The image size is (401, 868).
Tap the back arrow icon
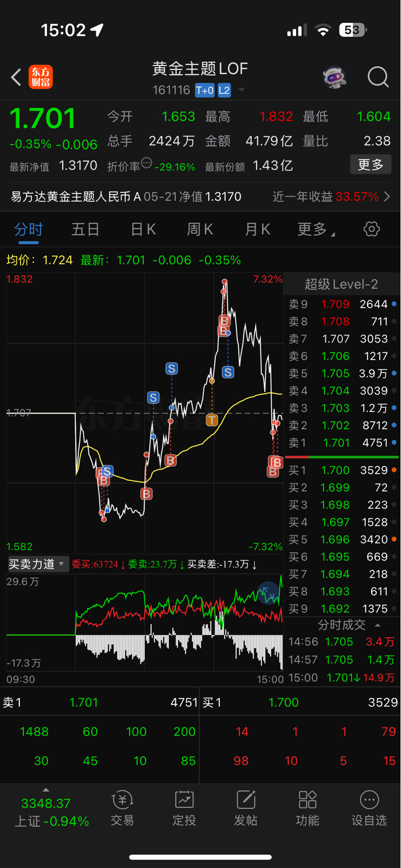click(x=16, y=77)
